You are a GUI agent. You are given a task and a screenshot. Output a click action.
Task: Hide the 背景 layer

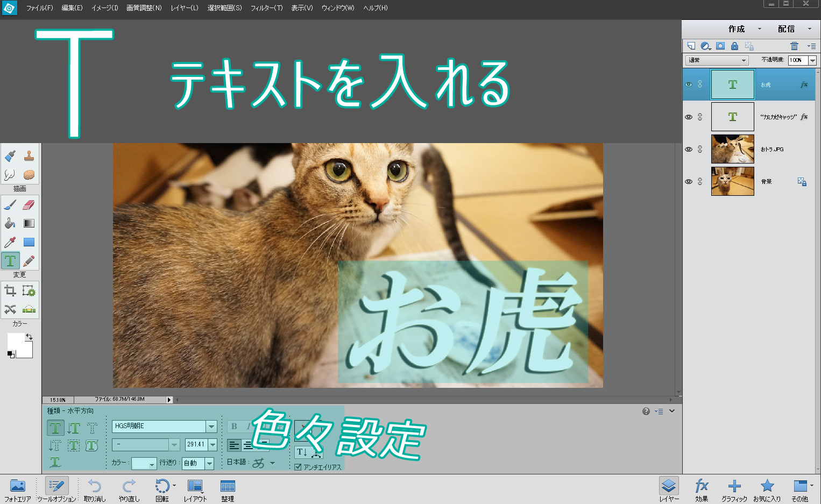tap(689, 181)
